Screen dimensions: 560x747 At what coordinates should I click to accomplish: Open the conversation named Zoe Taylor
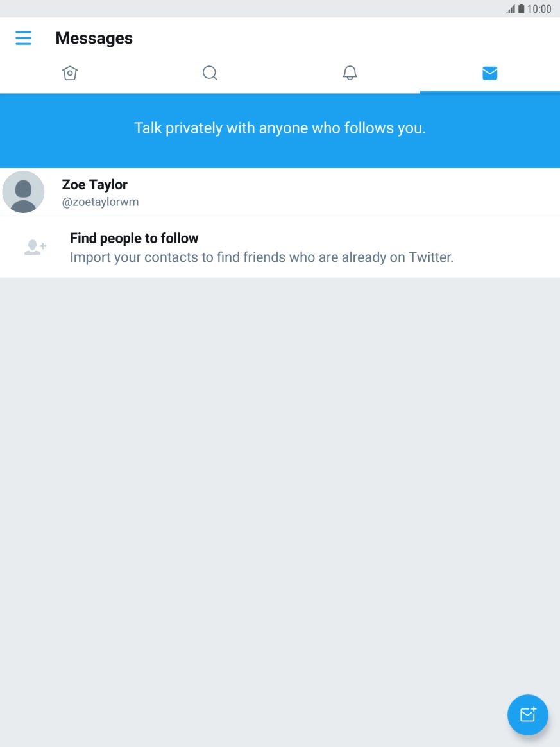[x=95, y=185]
